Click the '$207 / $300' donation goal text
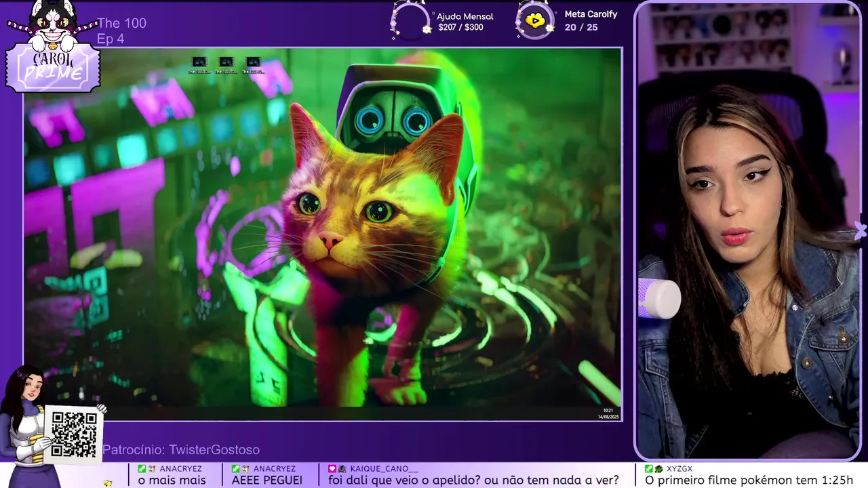The image size is (868, 488). (461, 28)
